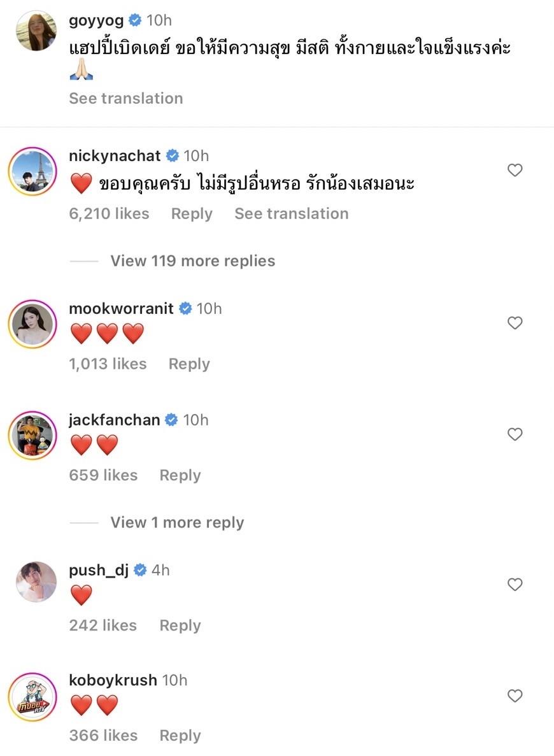
Task: Tap the heart icon beside koboykrush's comment
Action: [515, 695]
